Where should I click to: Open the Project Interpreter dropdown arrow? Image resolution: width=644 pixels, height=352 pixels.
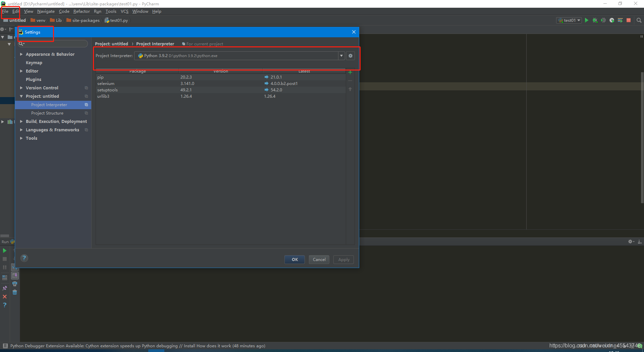click(341, 56)
